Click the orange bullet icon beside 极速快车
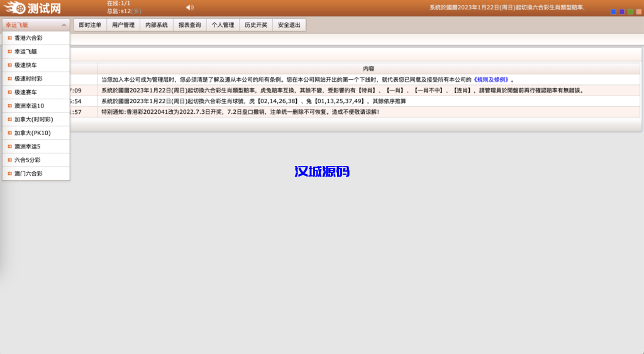 (9, 65)
